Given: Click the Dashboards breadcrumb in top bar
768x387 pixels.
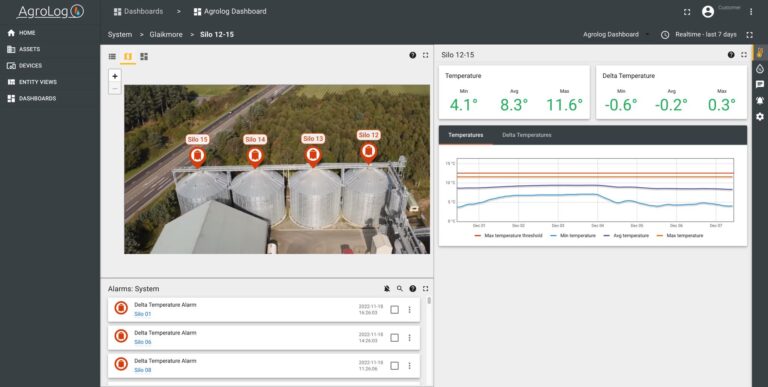Looking at the screenshot, I should (x=138, y=11).
